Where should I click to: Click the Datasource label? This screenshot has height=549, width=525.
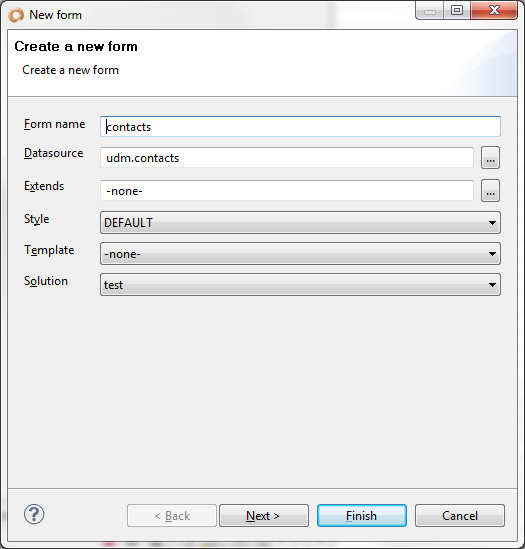click(54, 153)
